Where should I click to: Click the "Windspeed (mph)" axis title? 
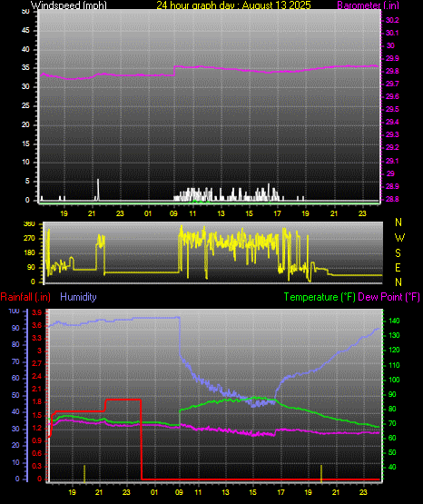(69, 5)
